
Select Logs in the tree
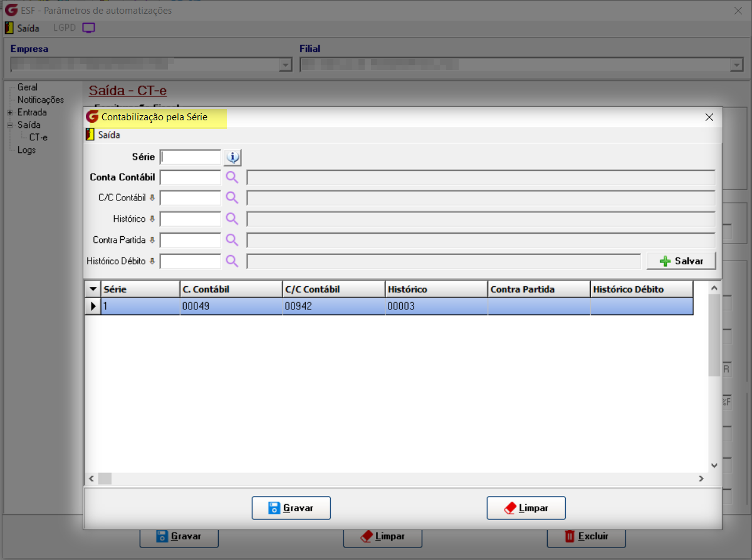(26, 150)
